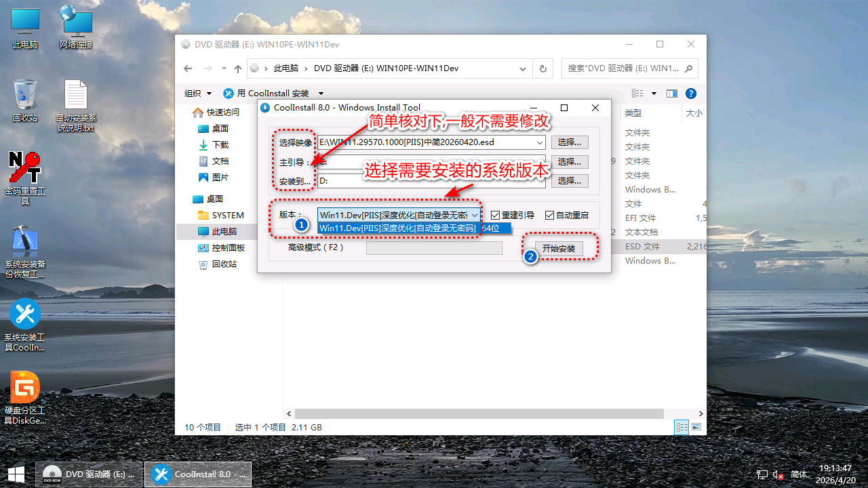Image resolution: width=868 pixels, height=488 pixels.
Task: Click the Explorer horizontal scrollbar
Action: pos(479,413)
